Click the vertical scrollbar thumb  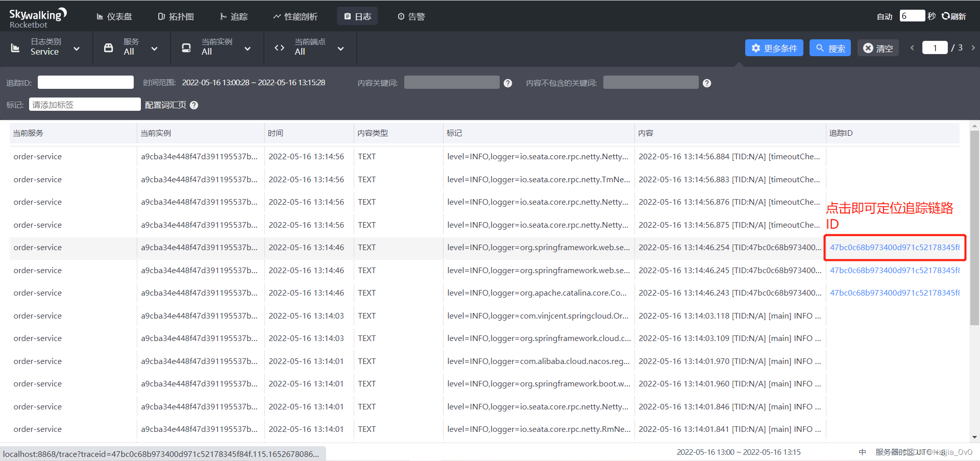(974, 228)
